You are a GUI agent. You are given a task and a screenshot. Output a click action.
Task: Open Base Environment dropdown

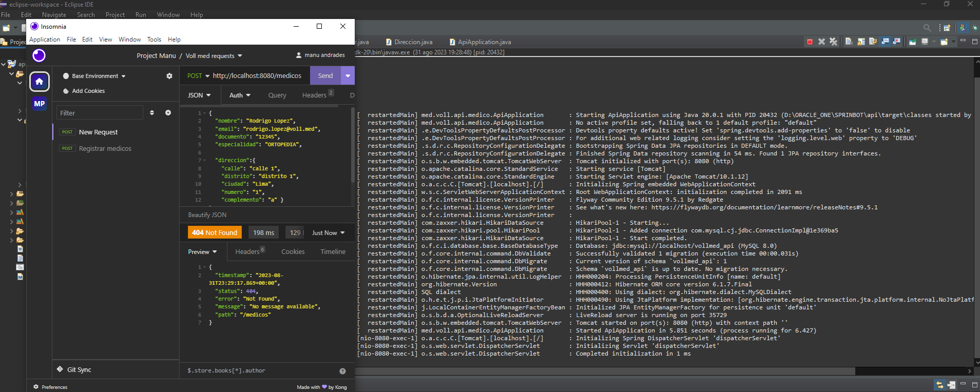94,76
